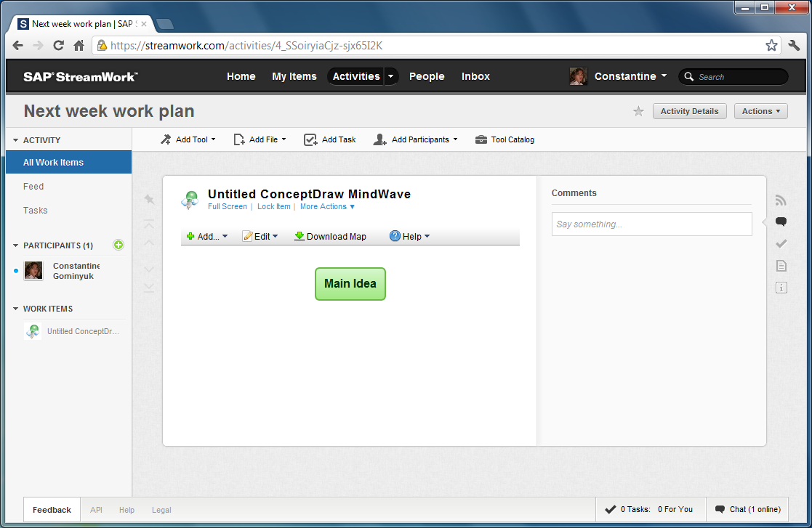Collapse the WORK ITEMS section

tap(15, 309)
